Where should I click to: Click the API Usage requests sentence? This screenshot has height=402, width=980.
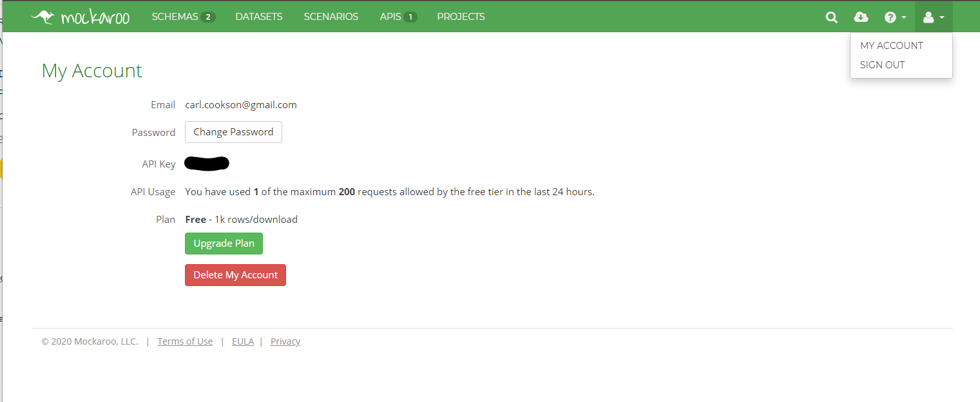[390, 191]
